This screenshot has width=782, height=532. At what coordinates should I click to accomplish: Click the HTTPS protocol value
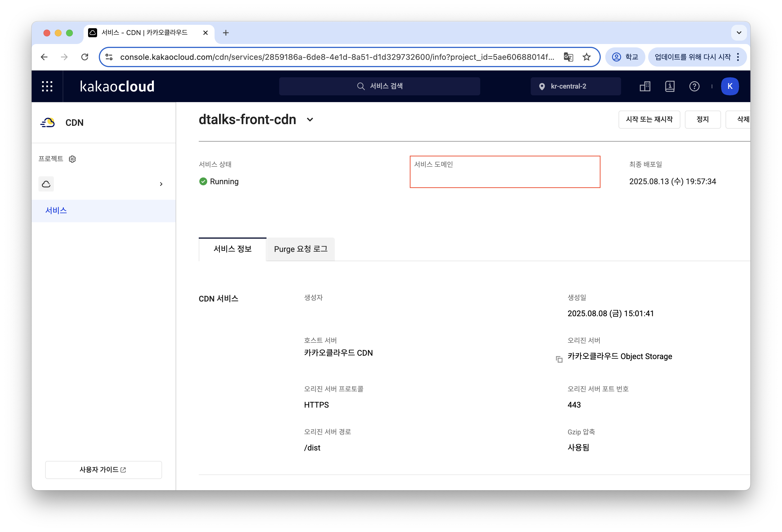(x=316, y=405)
